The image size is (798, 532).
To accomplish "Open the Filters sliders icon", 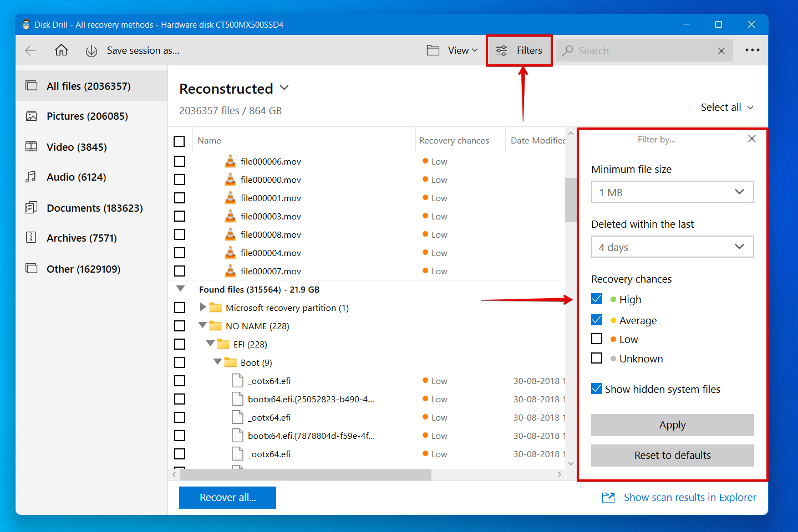I will [x=501, y=50].
